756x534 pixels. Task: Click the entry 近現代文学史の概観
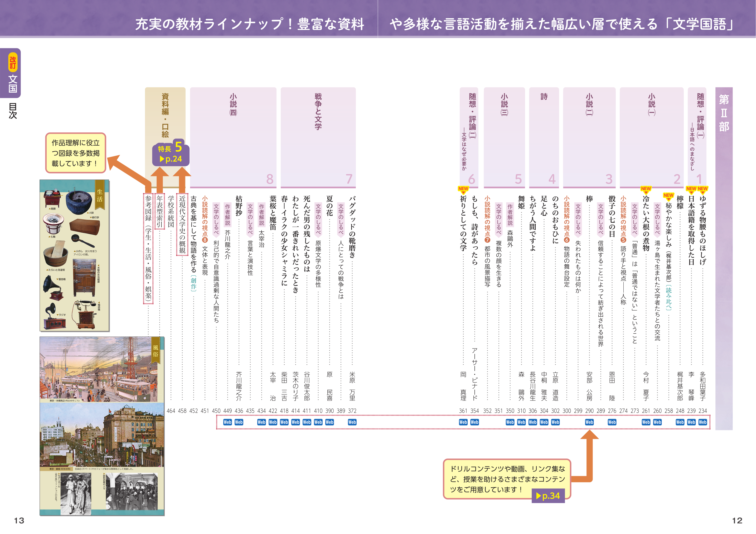click(x=182, y=225)
